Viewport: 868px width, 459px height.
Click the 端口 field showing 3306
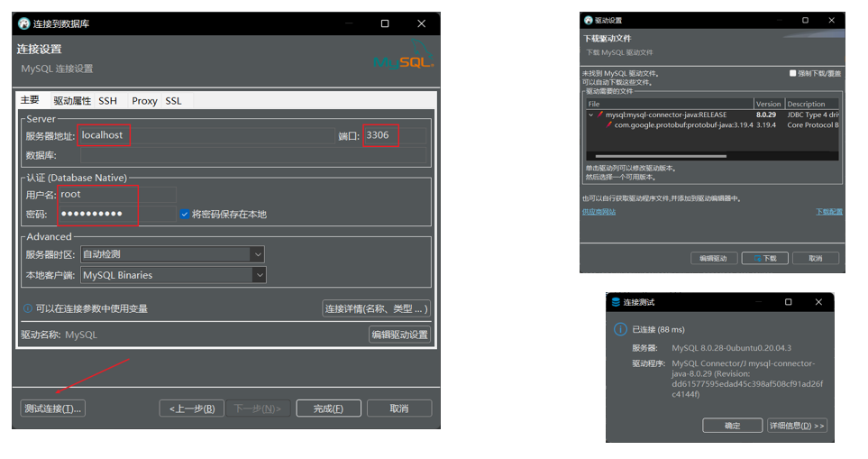point(395,135)
